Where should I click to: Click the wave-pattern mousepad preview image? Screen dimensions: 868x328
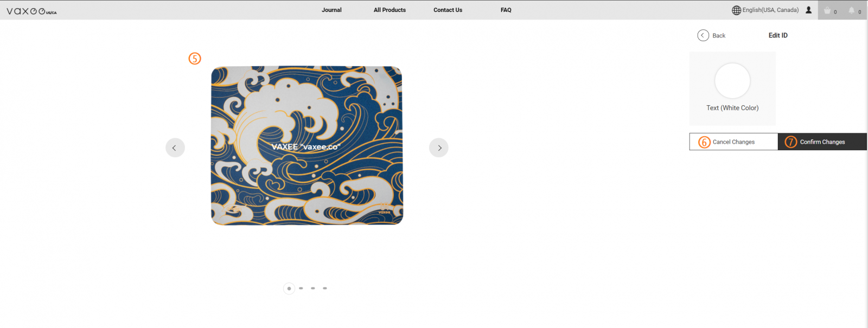(x=307, y=145)
